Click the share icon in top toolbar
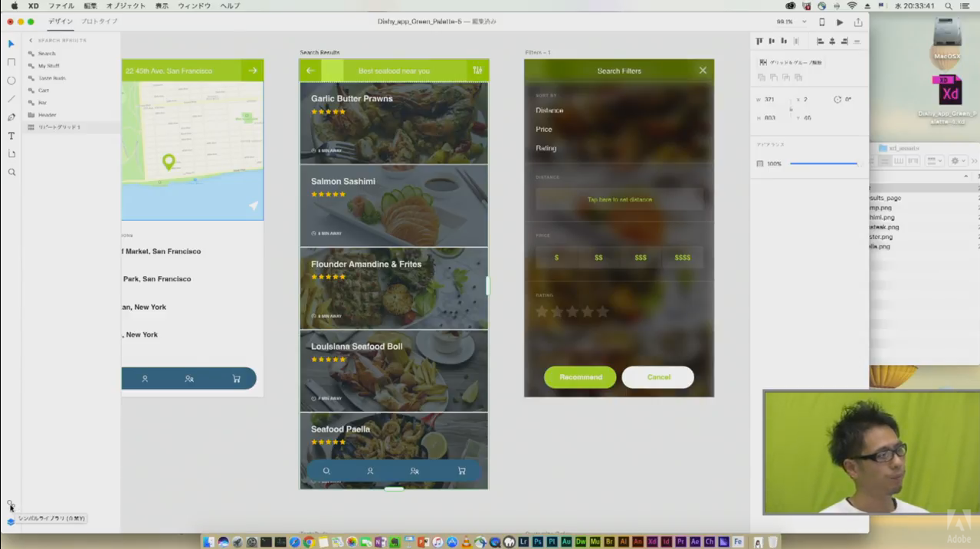The width and height of the screenshot is (980, 549). pos(858,22)
